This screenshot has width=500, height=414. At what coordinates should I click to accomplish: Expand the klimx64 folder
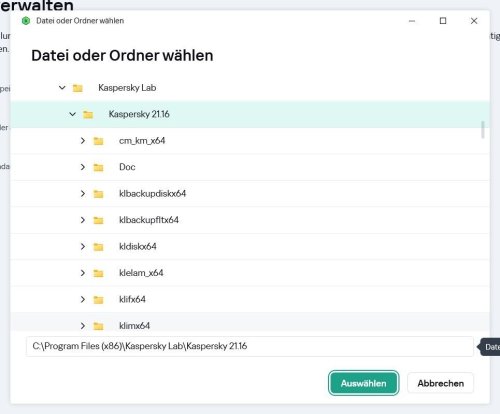coord(83,326)
